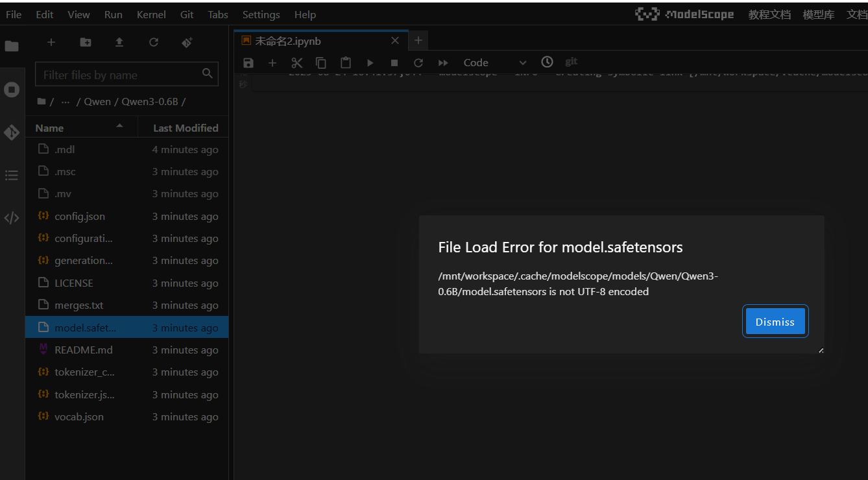Open the Git menu
Image resolution: width=868 pixels, height=480 pixels.
(x=187, y=14)
